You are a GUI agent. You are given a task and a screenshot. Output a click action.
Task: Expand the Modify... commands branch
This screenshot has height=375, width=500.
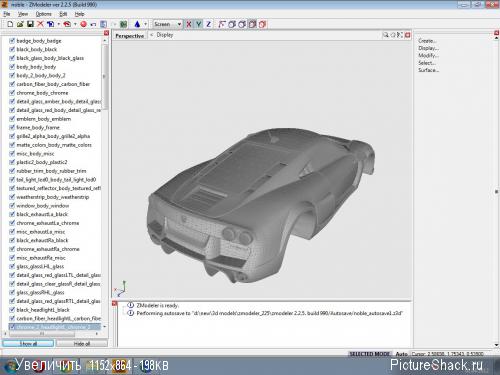pos(428,55)
